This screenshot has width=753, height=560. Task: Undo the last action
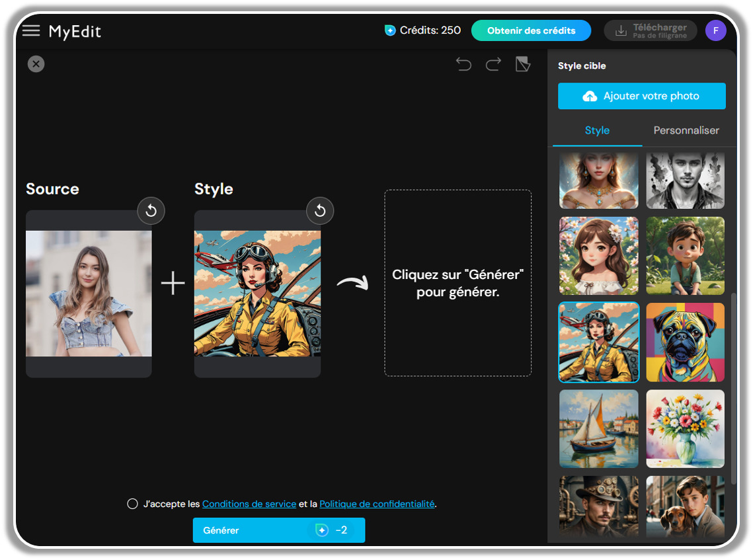(x=463, y=63)
